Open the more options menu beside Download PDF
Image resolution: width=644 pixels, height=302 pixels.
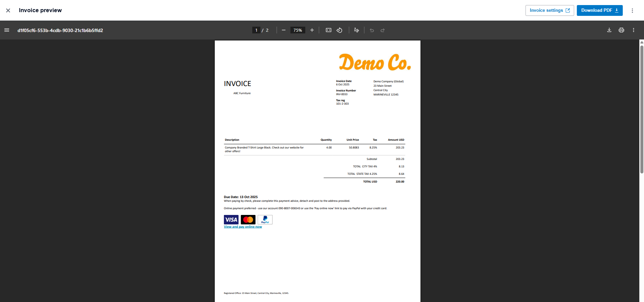[632, 10]
